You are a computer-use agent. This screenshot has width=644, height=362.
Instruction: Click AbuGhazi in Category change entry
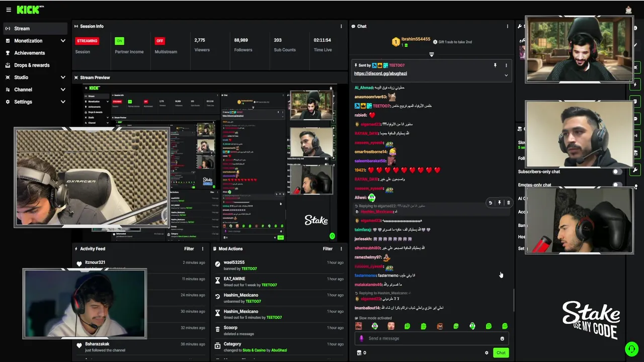(279, 349)
